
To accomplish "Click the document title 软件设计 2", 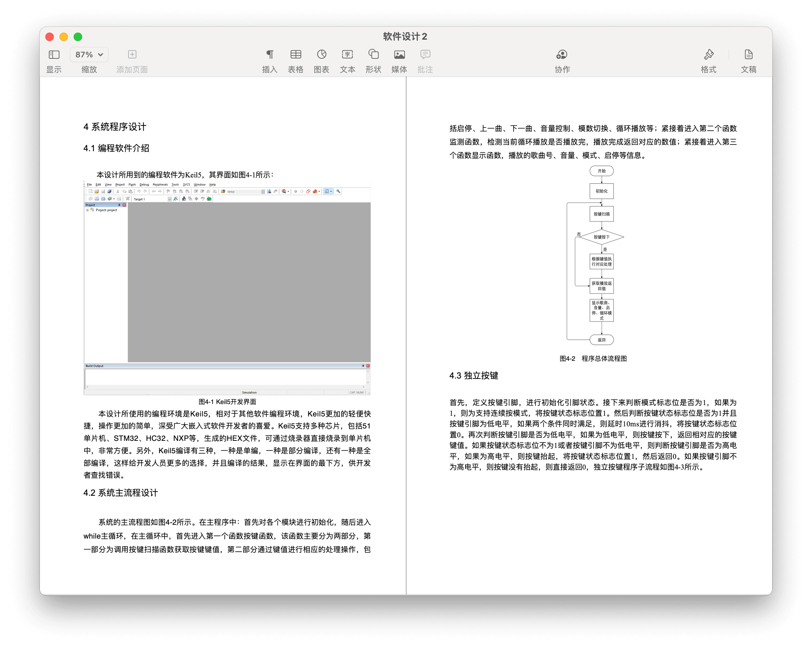I will point(405,36).
